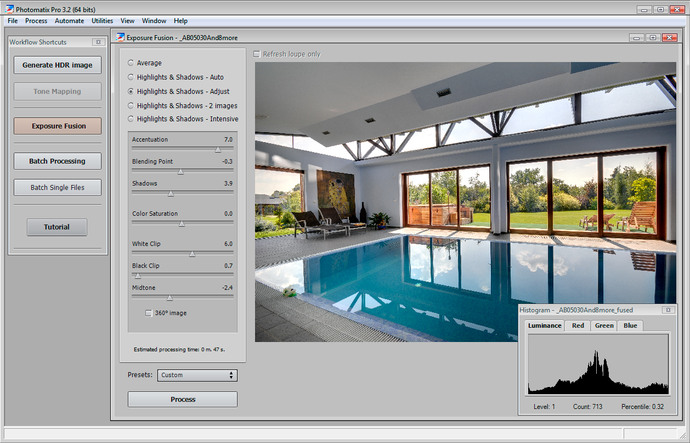Minimize the Exposure Fusion window
The image size is (690, 443).
636,38
